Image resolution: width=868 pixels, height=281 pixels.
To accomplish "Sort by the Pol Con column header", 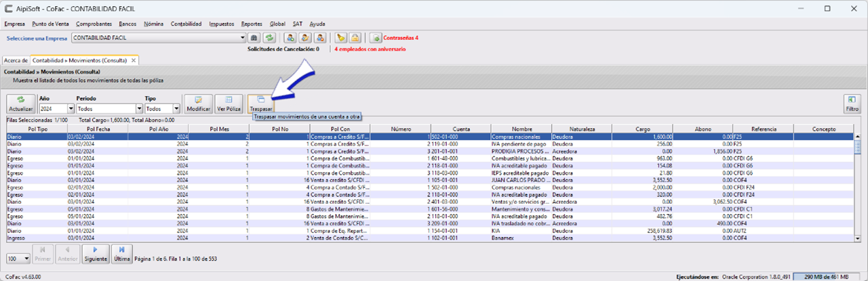I will click(340, 129).
